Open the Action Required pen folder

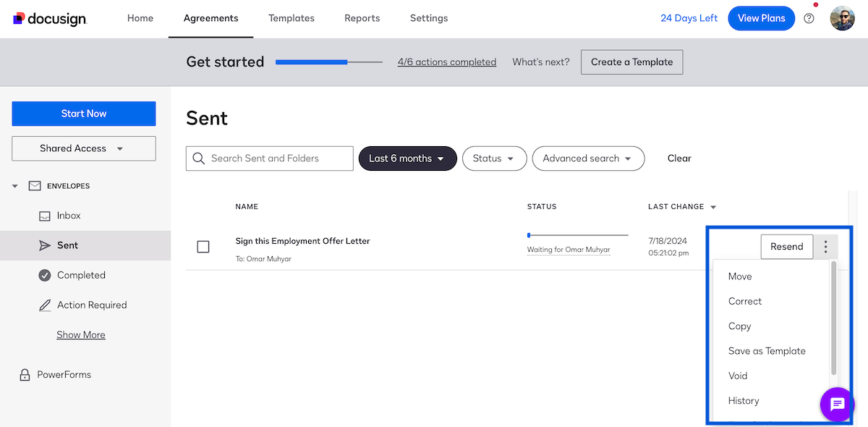click(x=91, y=305)
